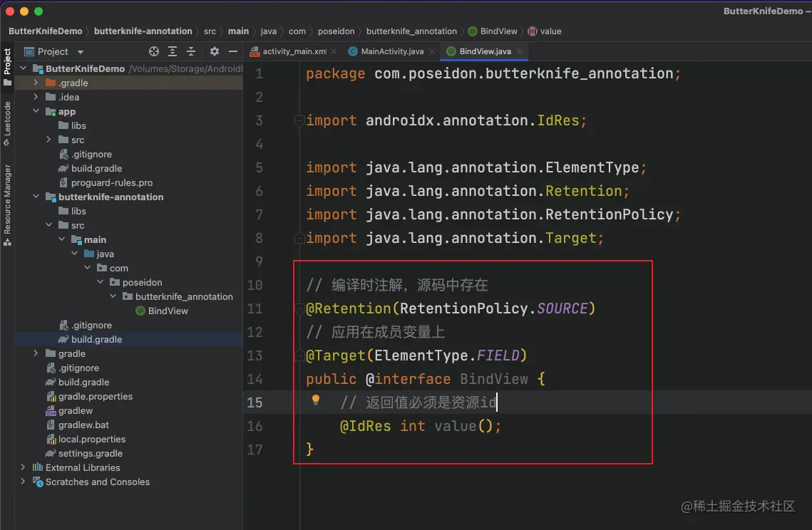This screenshot has height=530, width=812.
Task: Click the poseidon breadcrumb segment
Action: (336, 31)
